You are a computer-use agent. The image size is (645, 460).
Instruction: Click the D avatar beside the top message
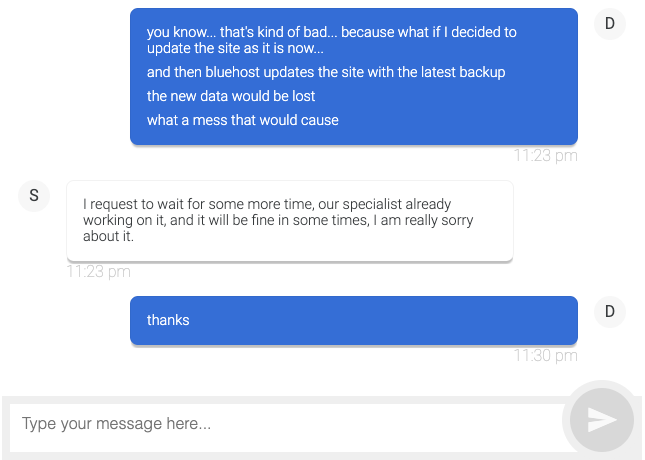click(x=609, y=24)
